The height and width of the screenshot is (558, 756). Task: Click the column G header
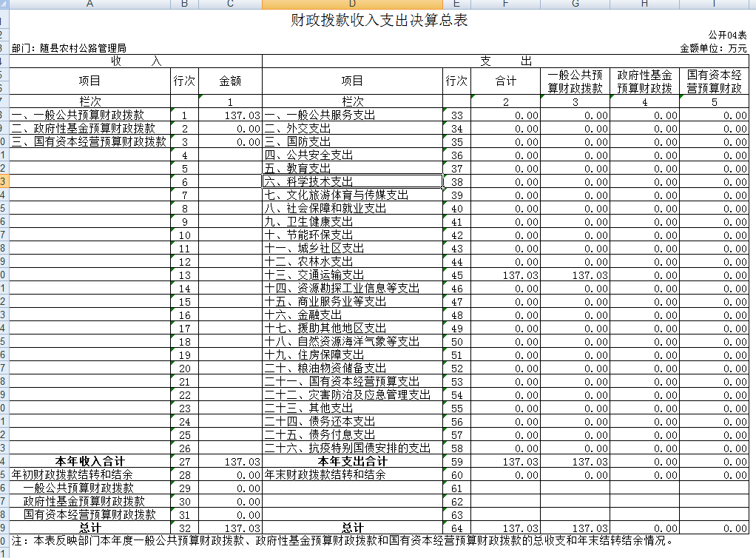575,4
